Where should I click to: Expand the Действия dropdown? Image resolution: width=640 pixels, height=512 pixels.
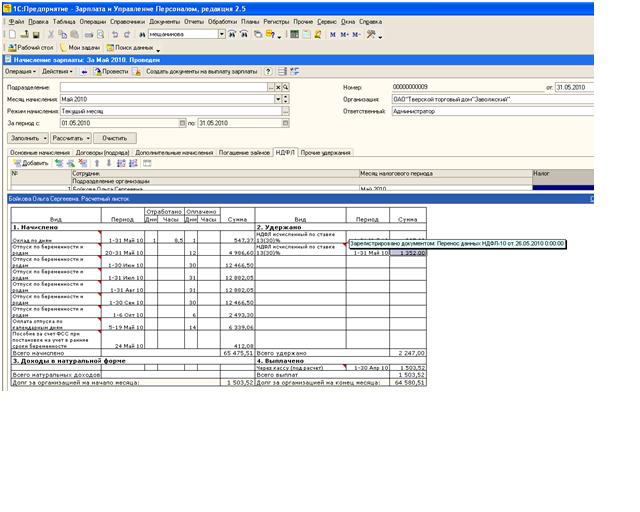pos(56,72)
